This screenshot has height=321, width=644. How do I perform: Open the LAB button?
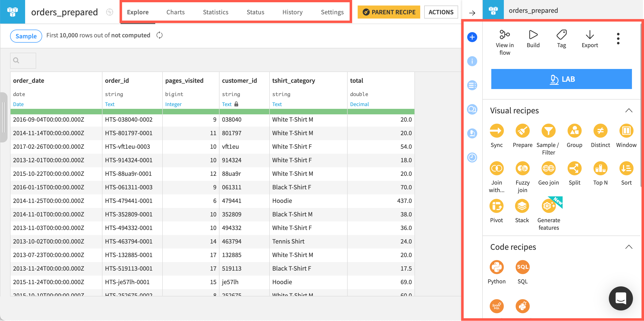point(561,79)
